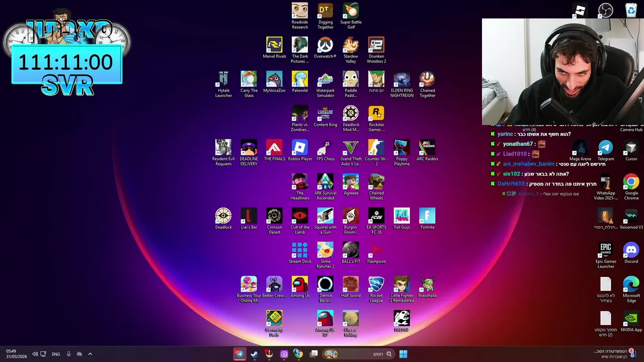This screenshot has height=362, width=644.
Task: Select the Brawlhalla desktop icon
Action: [x=427, y=288]
